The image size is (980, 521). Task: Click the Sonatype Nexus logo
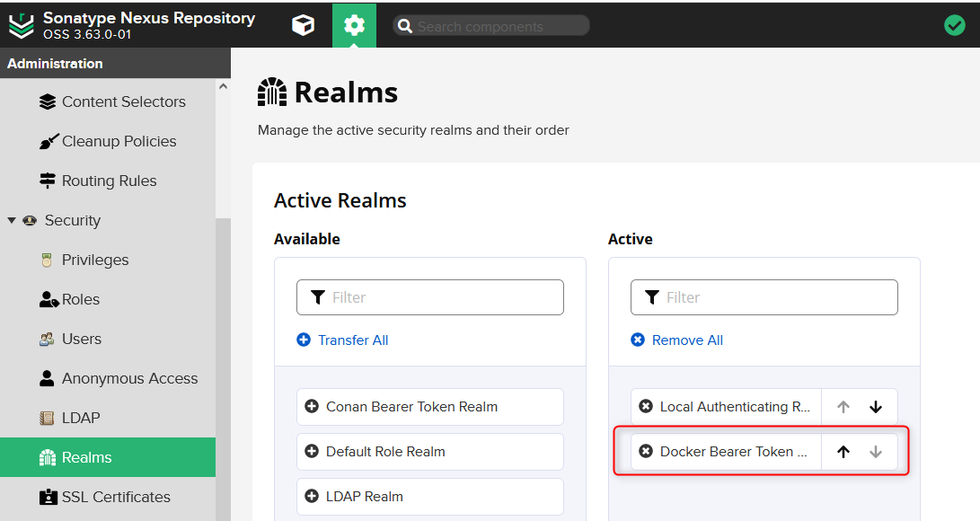22,26
